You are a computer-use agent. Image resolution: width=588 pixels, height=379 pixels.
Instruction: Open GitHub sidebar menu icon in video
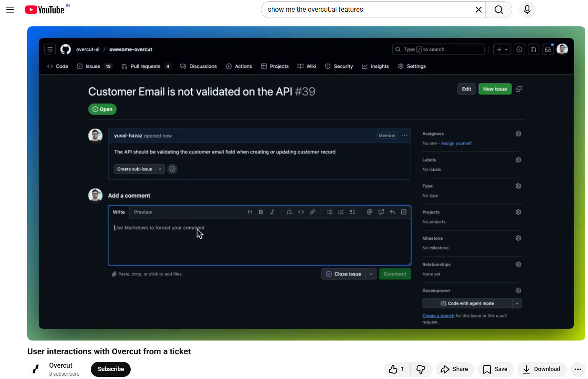point(50,49)
